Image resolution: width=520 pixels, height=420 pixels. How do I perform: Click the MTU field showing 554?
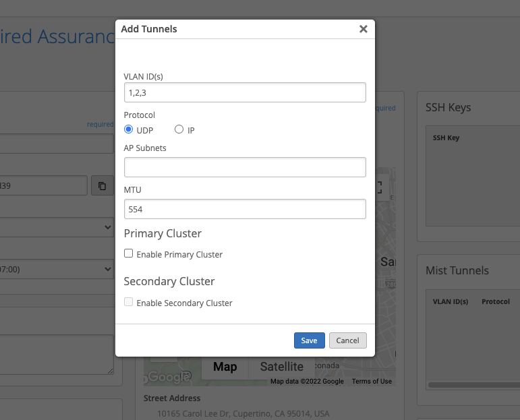click(245, 209)
